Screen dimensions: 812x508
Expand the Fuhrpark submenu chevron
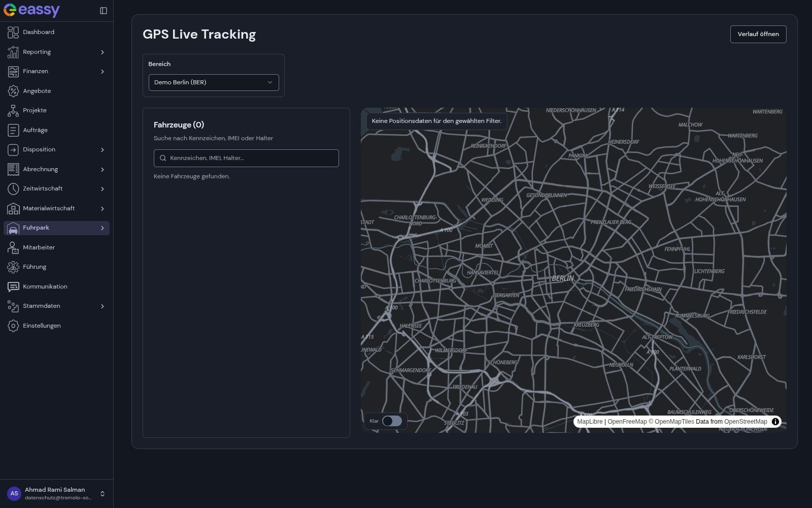pyautogui.click(x=103, y=228)
